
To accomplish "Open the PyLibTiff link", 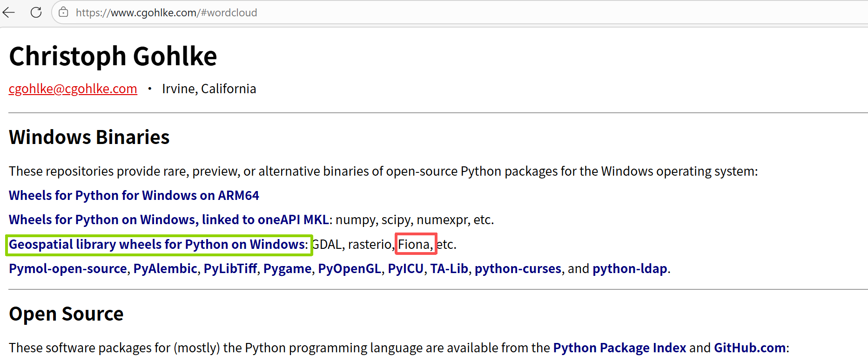I will coord(230,268).
